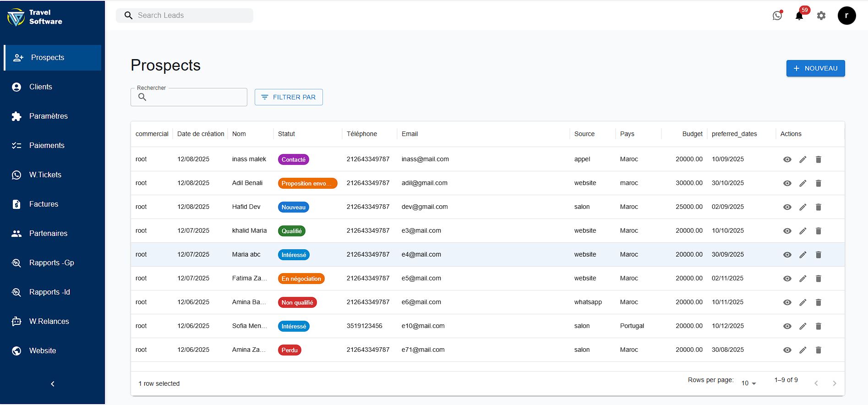Sort by the Budget column header
This screenshot has width=868, height=405.
point(692,134)
